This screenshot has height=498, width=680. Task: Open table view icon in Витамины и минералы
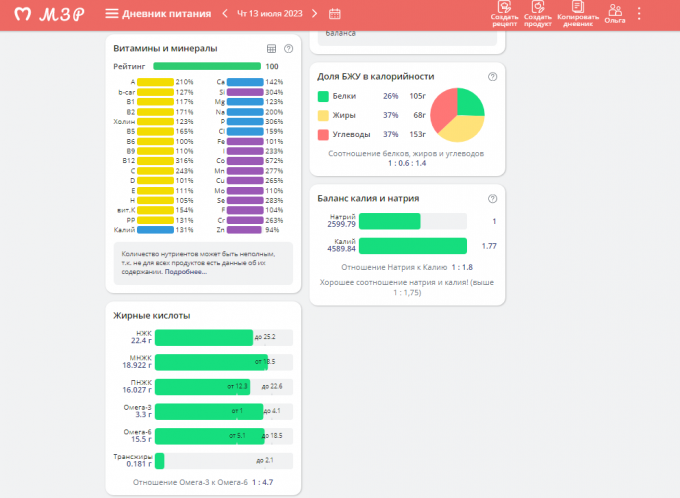(272, 48)
